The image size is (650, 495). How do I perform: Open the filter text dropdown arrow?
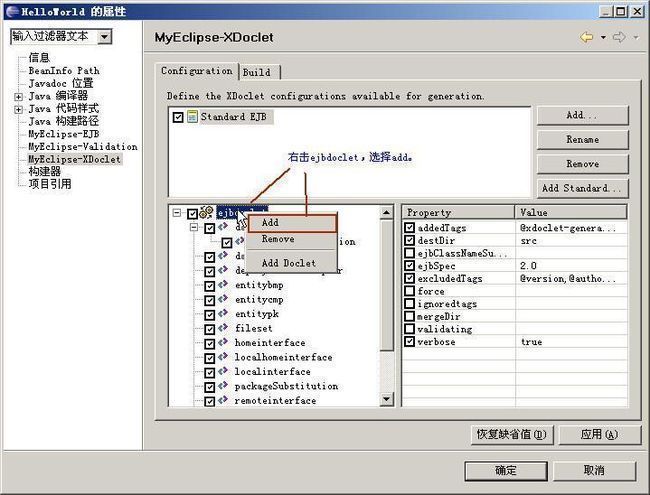tap(105, 37)
